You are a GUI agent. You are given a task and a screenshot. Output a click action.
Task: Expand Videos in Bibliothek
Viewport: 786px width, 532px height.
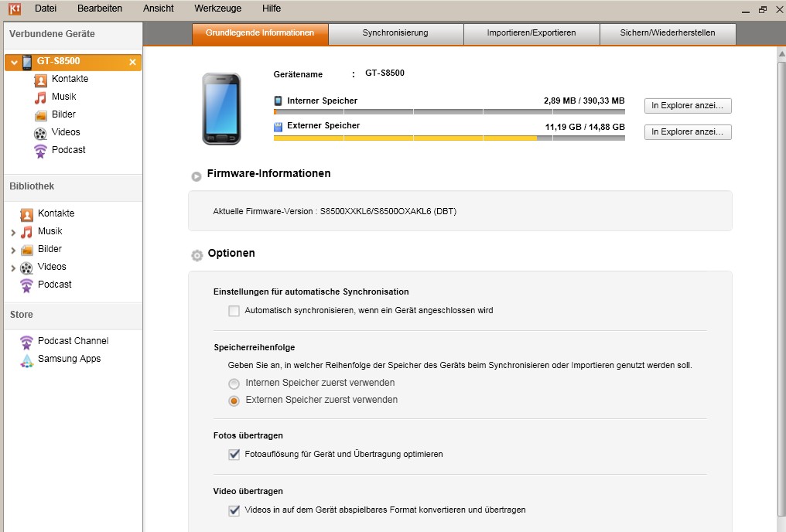(13, 268)
